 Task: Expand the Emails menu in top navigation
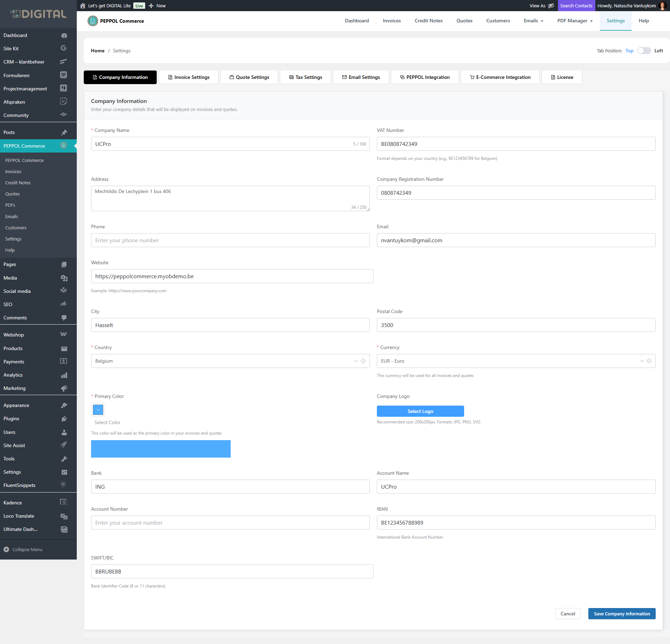coord(533,21)
